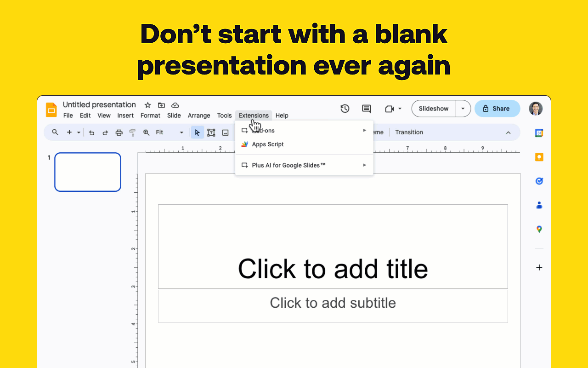Open the Fit zoom level dropdown

(170, 132)
